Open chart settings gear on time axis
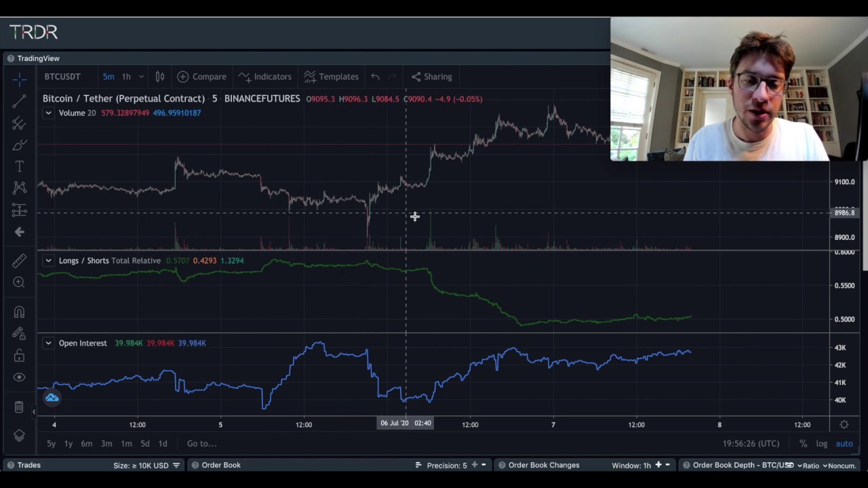This screenshot has height=488, width=868. click(844, 424)
